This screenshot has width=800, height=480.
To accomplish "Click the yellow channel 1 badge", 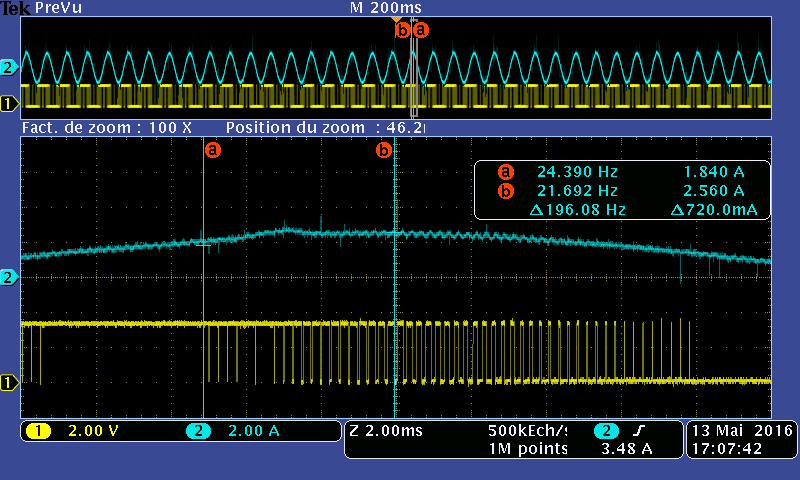I will pos(38,432).
